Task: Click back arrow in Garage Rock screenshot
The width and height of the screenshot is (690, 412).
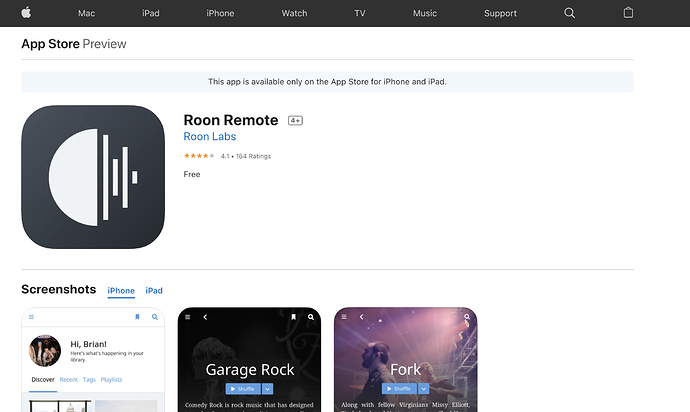Action: pyautogui.click(x=205, y=317)
